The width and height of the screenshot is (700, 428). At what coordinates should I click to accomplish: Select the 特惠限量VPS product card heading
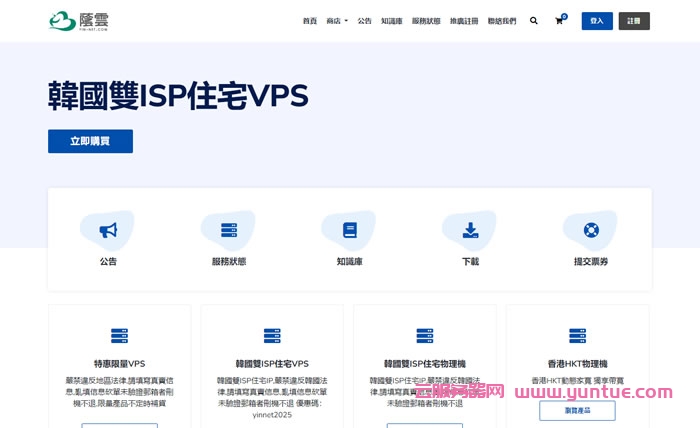[x=119, y=363]
